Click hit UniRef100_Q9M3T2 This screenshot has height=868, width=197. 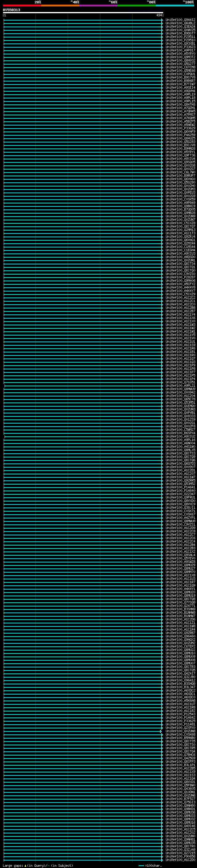(x=180, y=57)
